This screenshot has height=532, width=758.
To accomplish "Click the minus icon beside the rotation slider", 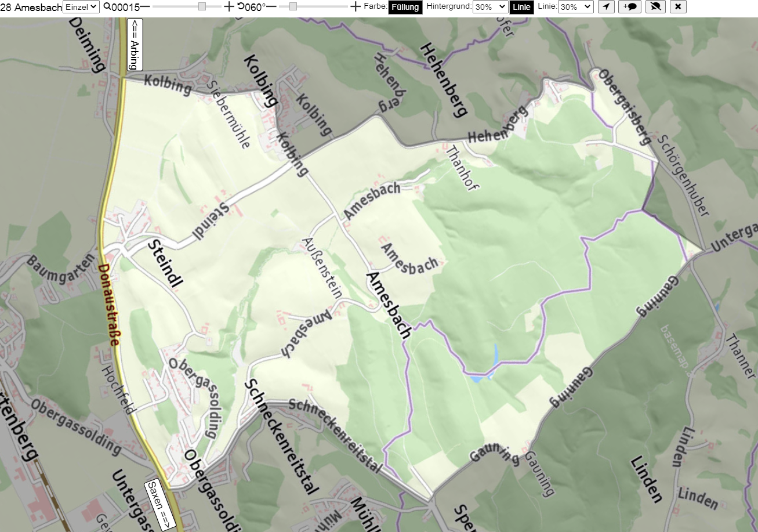I will pos(271,6).
